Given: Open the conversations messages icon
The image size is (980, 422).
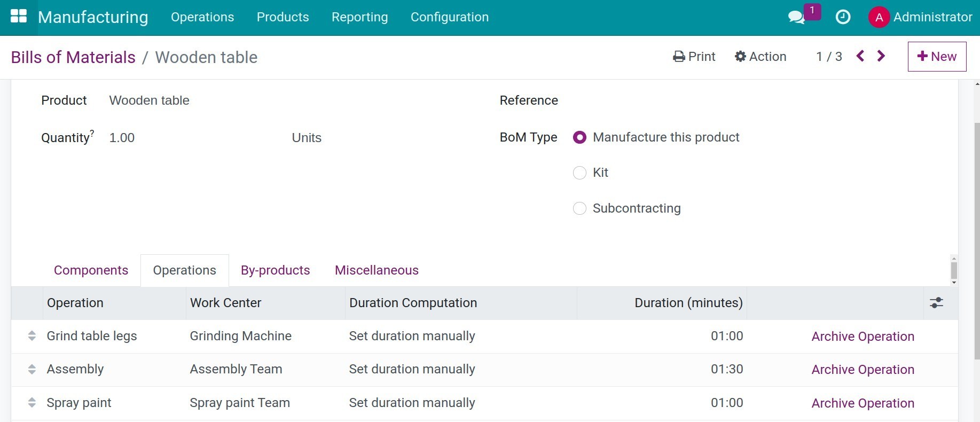Looking at the screenshot, I should pos(796,17).
